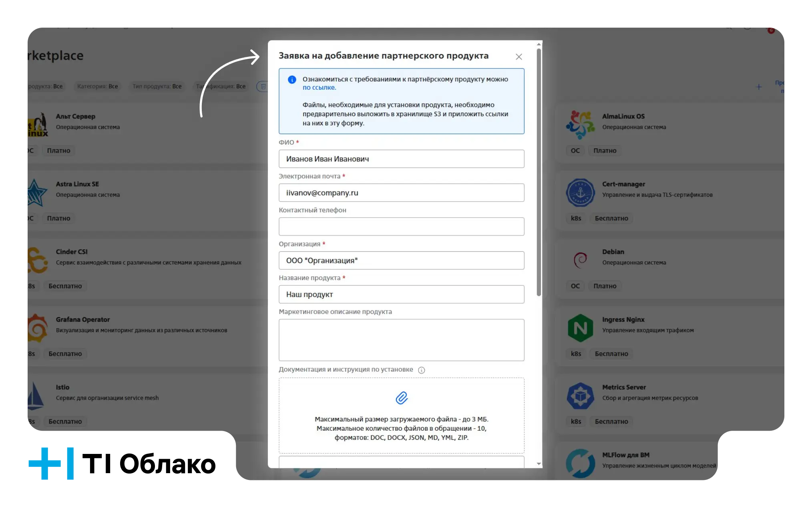
Task: Click the plus icon in the page's top right
Action: click(759, 87)
